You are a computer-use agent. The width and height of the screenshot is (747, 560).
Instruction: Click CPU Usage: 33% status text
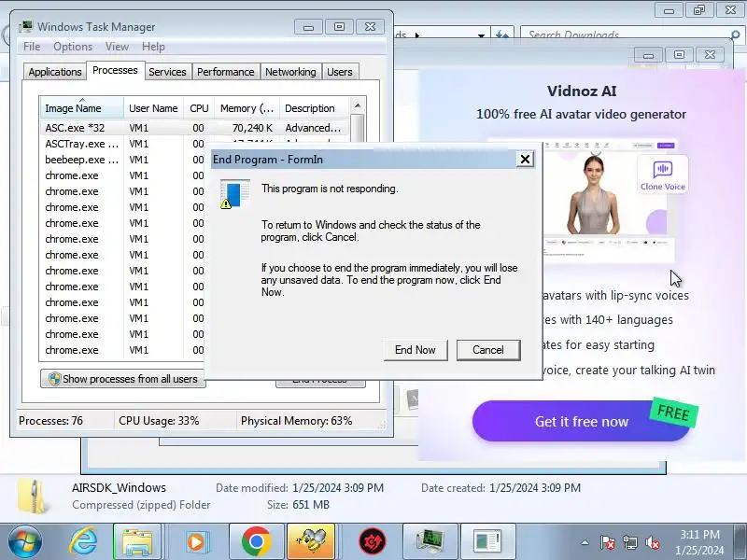[x=159, y=421]
